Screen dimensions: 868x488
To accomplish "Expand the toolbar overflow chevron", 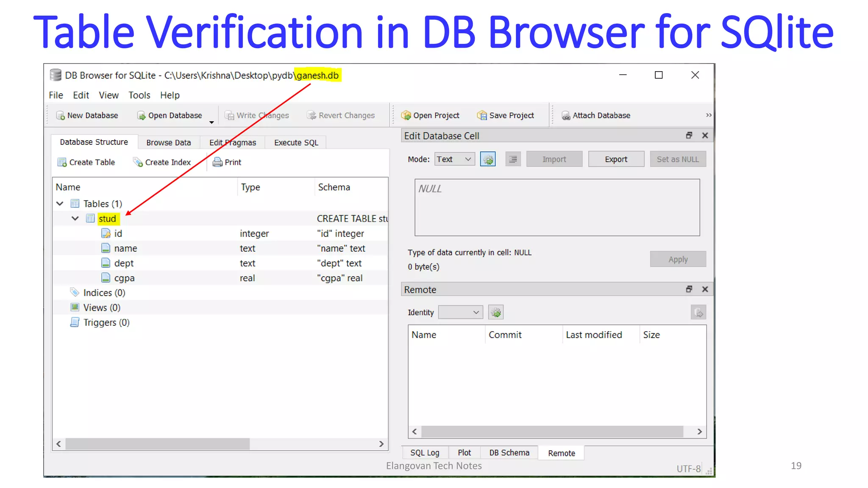I will [x=709, y=115].
